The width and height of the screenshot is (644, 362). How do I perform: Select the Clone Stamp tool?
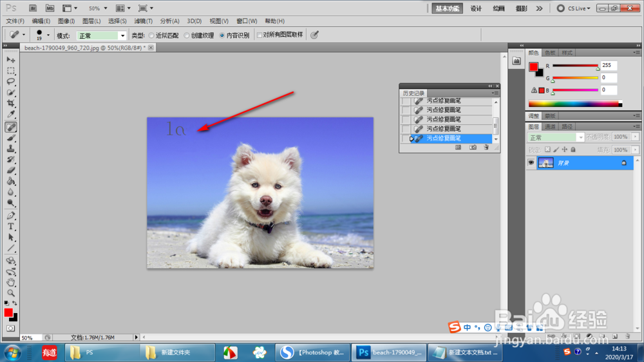[11, 149]
